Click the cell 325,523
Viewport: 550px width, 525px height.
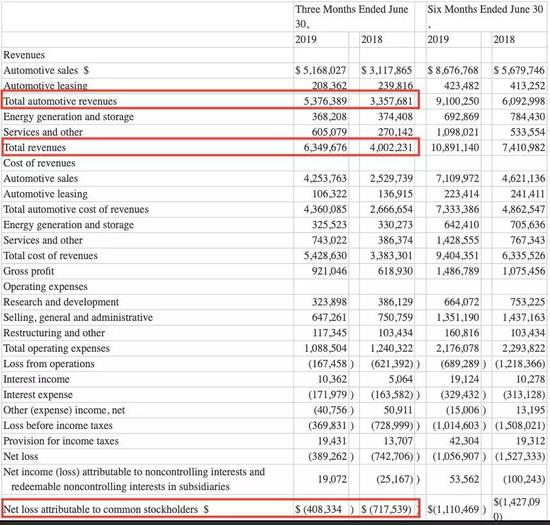pos(329,225)
